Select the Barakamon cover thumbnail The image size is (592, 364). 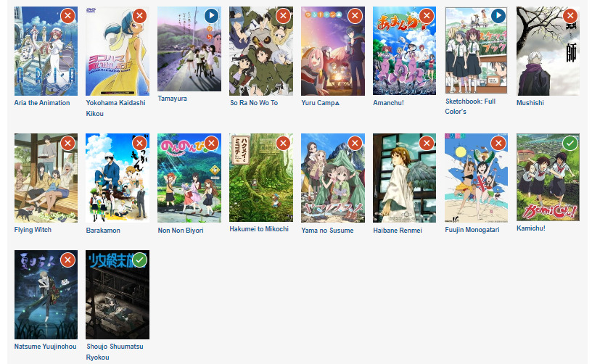[x=118, y=178]
